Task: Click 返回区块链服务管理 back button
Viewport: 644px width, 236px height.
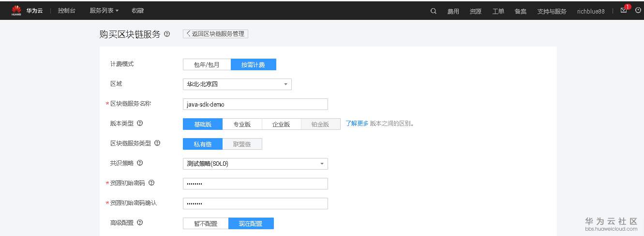Action: click(215, 33)
